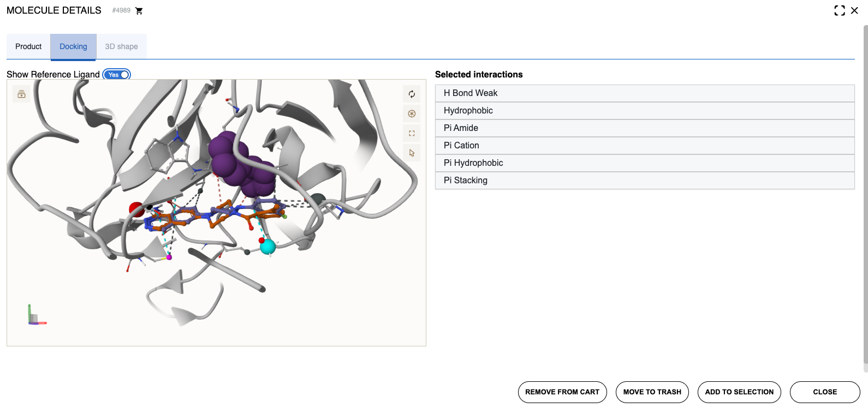
Task: Enter fullscreen with the top-right expand icon
Action: [840, 10]
